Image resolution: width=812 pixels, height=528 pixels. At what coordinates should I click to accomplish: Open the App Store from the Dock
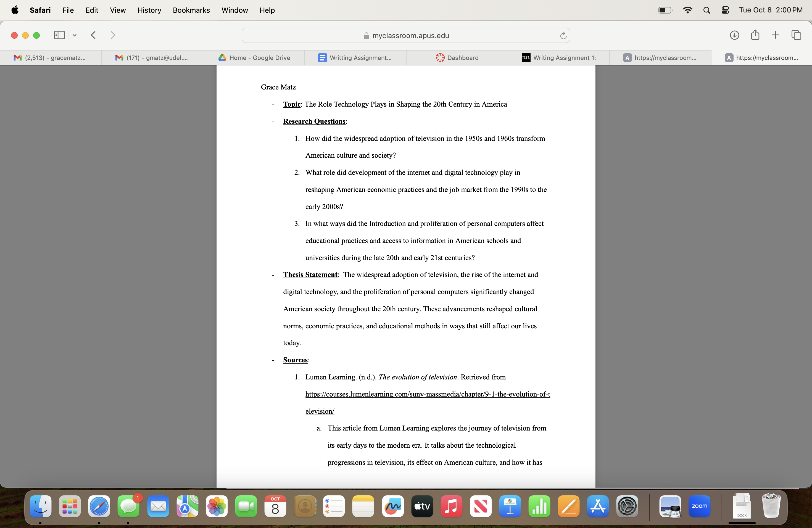tap(598, 507)
